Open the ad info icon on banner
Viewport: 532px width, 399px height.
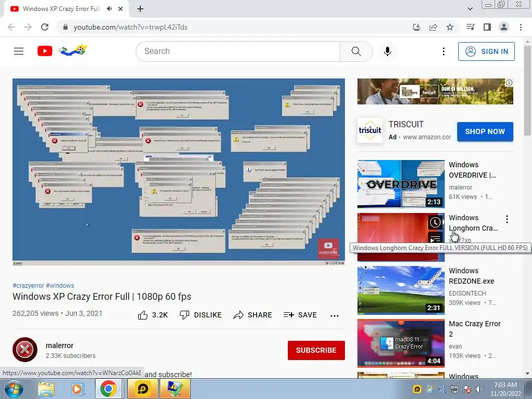pos(509,83)
